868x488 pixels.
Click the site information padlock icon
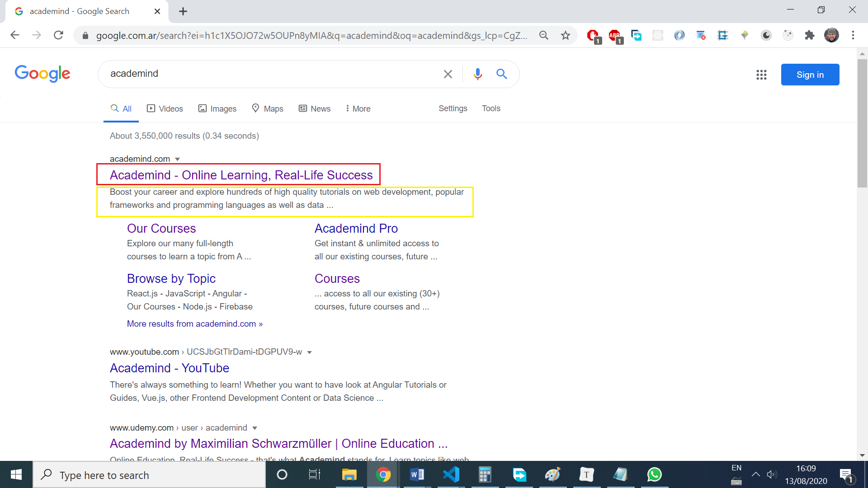click(85, 35)
